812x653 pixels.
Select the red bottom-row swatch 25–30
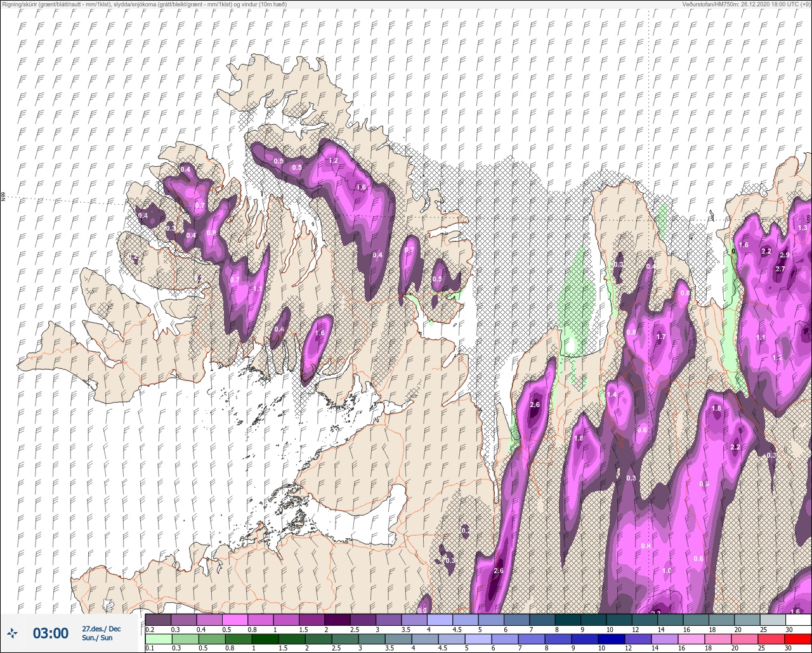coord(773,639)
